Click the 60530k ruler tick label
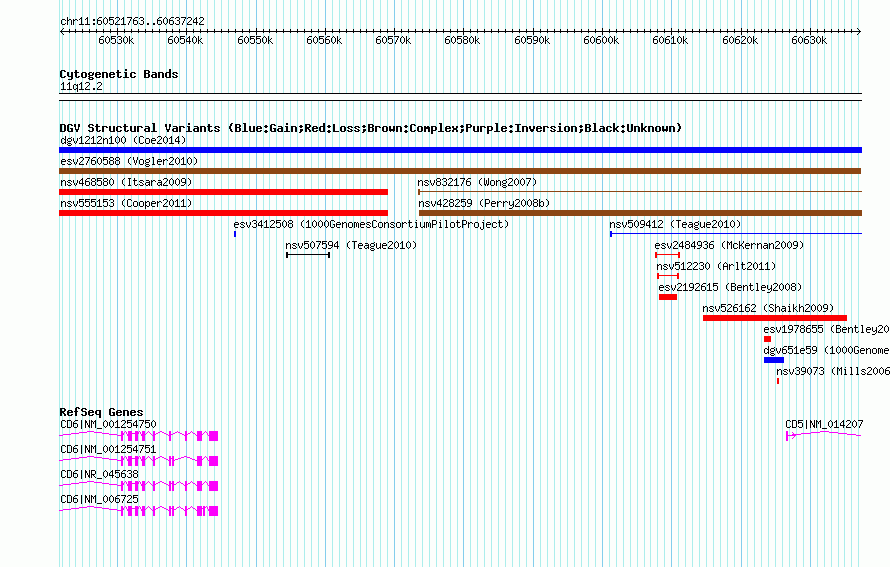Image resolution: width=890 pixels, height=567 pixels. 116,40
